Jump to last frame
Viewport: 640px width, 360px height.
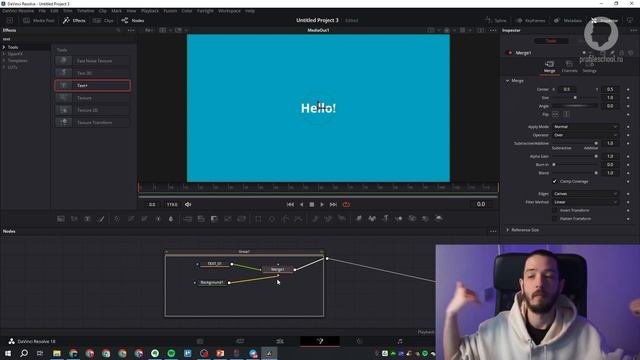coord(333,204)
